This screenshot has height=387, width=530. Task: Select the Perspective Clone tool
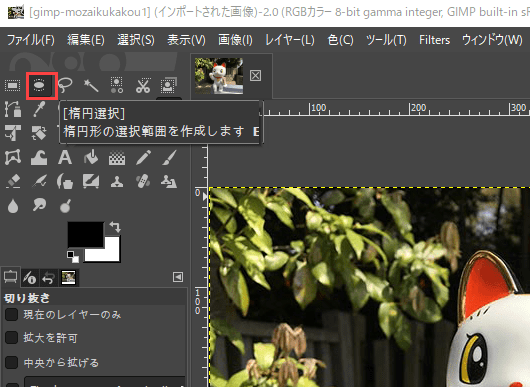(169, 181)
